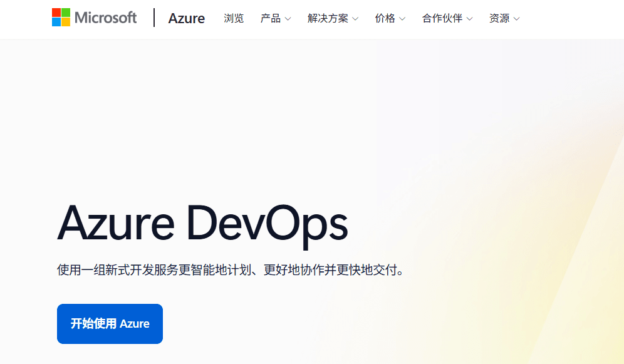Expand the 价格 dropdown menu

[x=390, y=18]
